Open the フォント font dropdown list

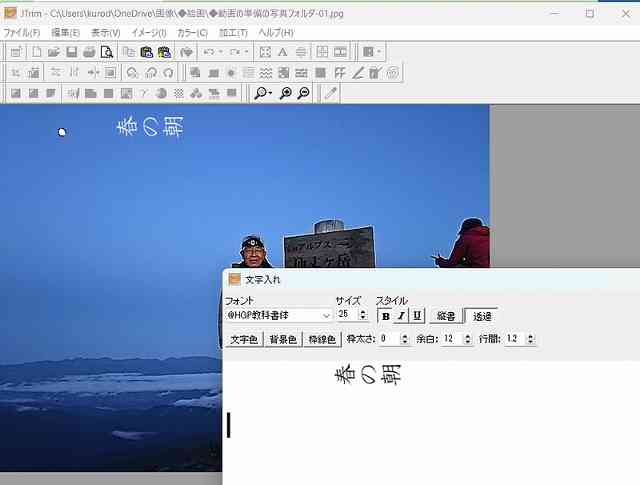click(x=326, y=316)
